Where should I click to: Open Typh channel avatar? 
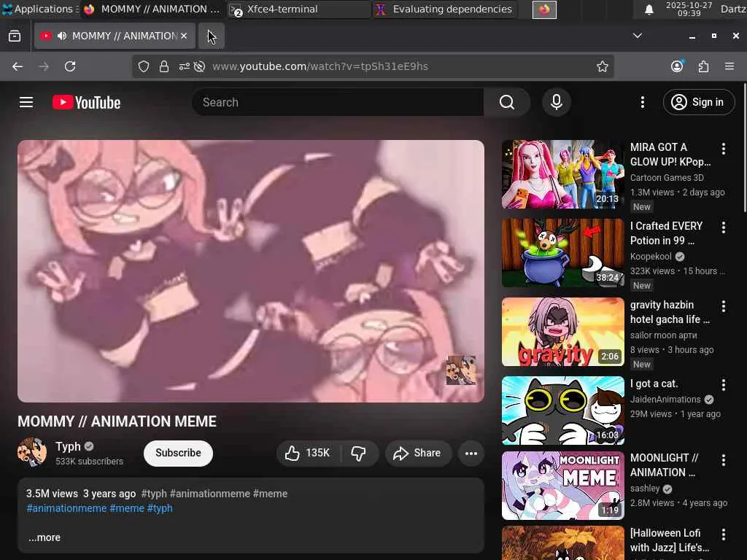tap(32, 452)
